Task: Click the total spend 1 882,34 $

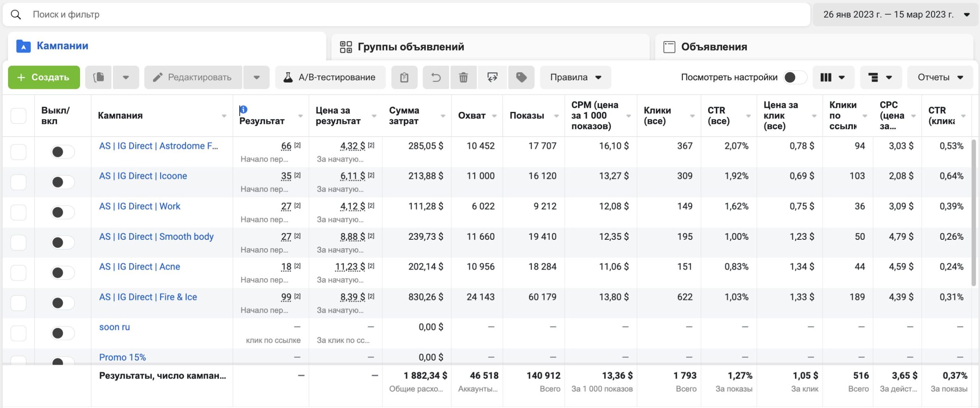Action: coord(425,376)
